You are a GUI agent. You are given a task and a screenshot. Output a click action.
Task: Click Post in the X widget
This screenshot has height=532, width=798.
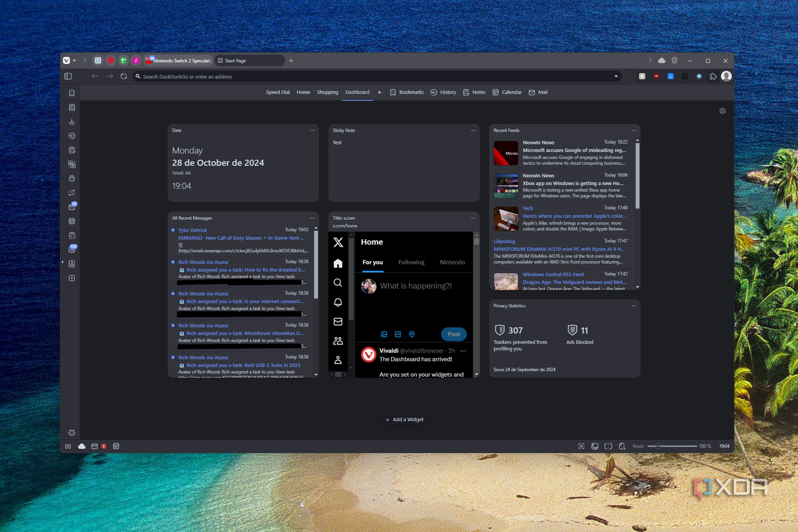453,334
